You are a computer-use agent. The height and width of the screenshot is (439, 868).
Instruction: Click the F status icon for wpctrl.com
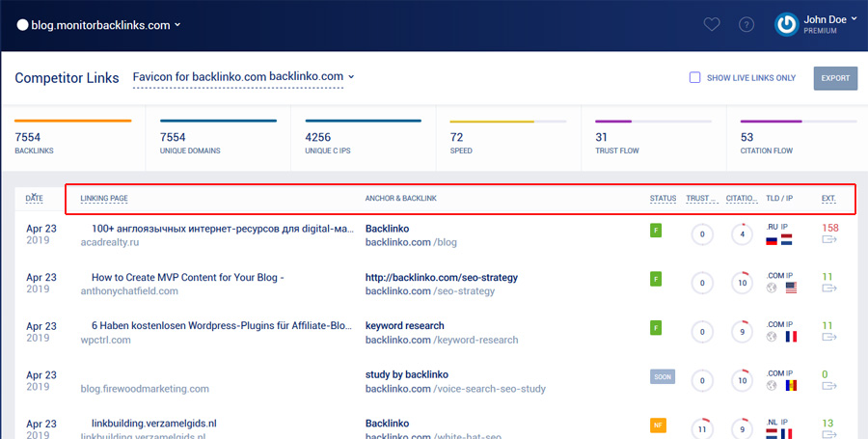(656, 328)
